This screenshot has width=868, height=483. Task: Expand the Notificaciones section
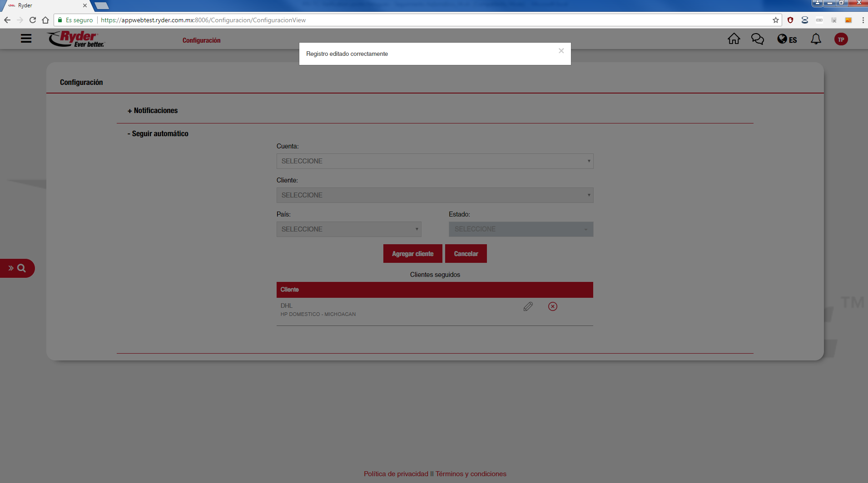(x=153, y=111)
